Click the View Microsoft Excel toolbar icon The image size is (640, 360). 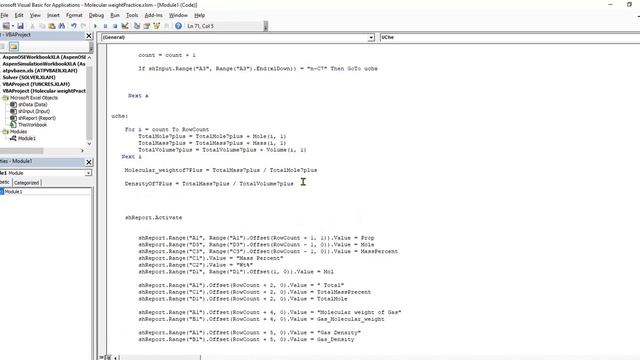pyautogui.click(x=6, y=26)
